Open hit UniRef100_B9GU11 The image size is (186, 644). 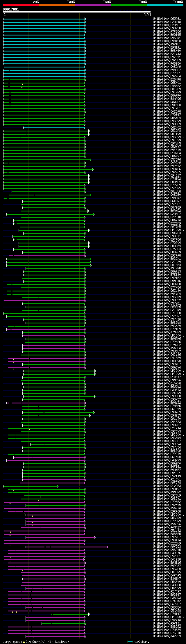(x=167, y=236)
